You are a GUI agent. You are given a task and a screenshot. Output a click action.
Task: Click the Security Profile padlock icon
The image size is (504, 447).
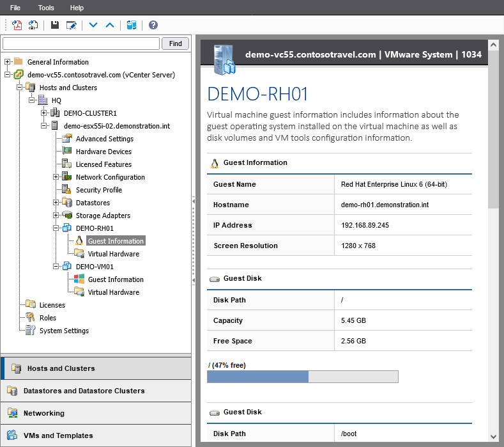[x=67, y=189]
